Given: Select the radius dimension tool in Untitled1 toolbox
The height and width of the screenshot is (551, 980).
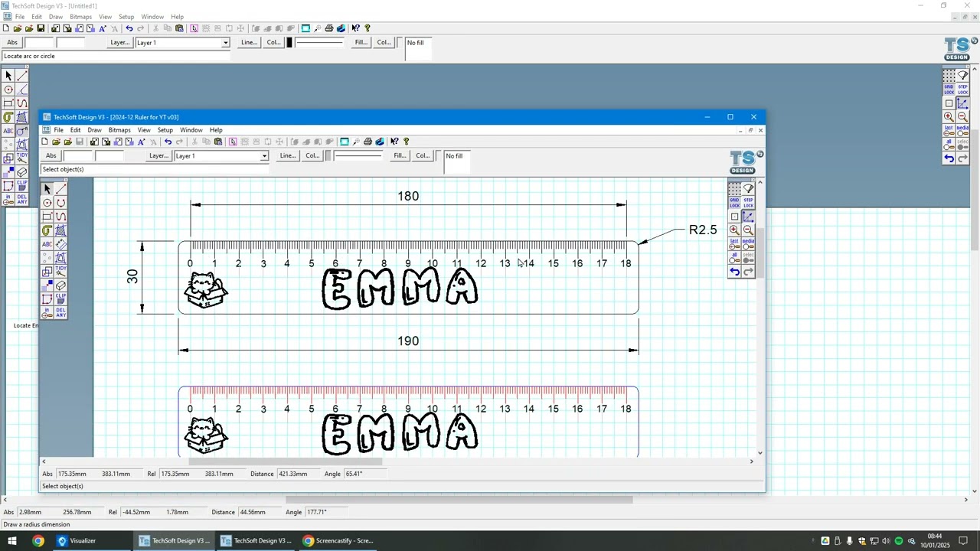Looking at the screenshot, I should coord(21,131).
